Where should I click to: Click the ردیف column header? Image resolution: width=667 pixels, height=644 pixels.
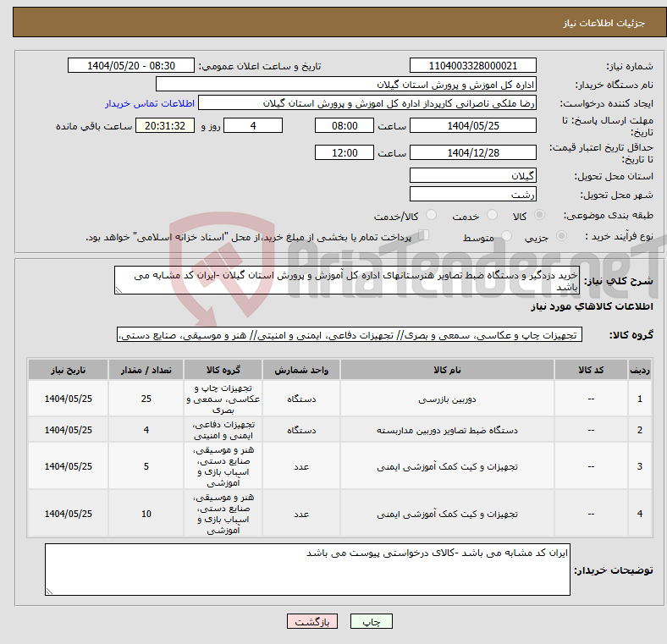[x=639, y=370]
